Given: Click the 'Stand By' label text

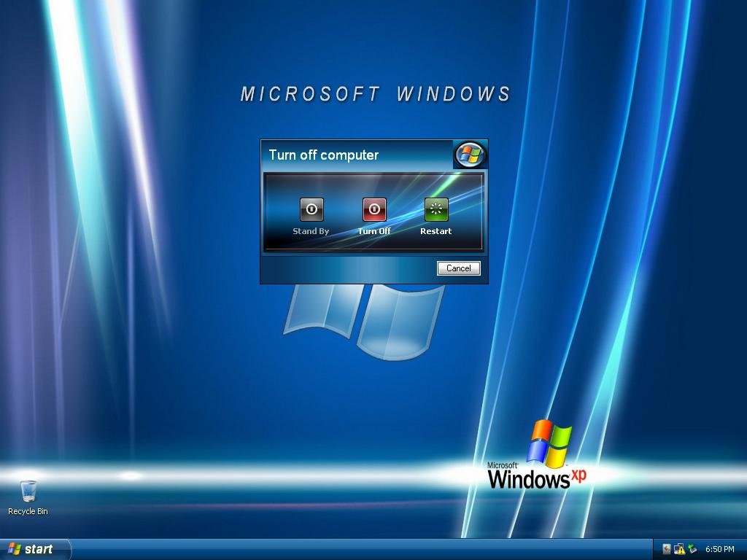Looking at the screenshot, I should 311,231.
